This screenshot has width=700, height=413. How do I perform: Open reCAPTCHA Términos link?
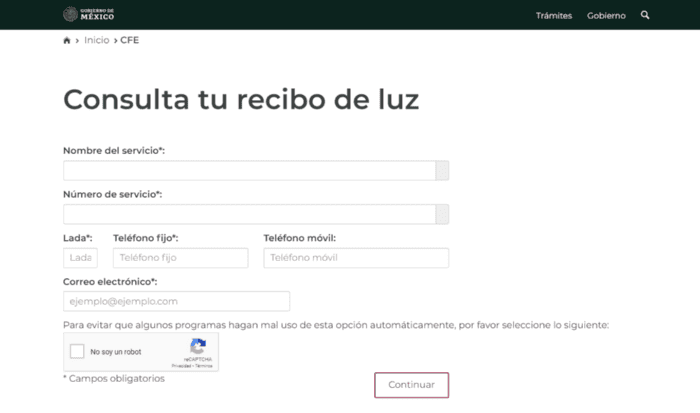click(204, 366)
